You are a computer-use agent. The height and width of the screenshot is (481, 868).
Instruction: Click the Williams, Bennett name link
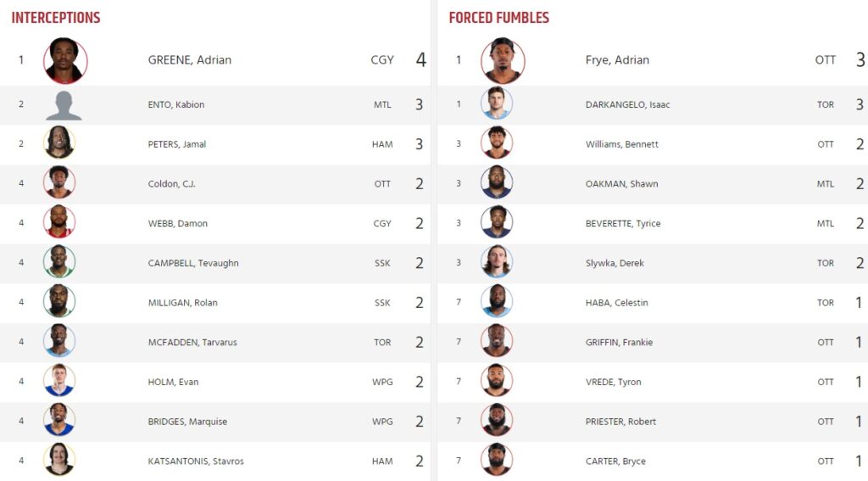point(621,144)
